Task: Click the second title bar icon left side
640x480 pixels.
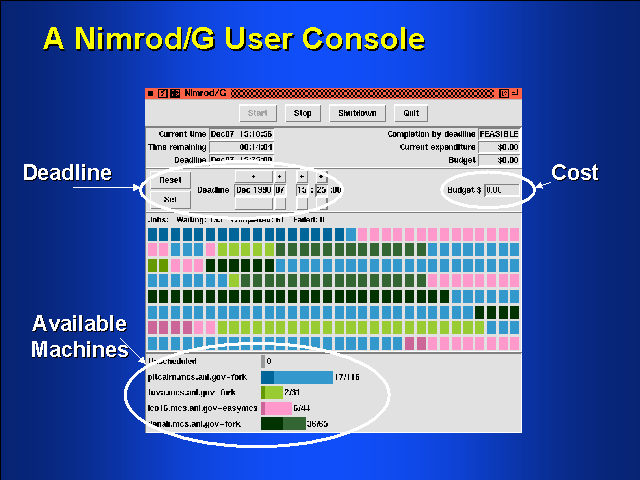Action: tap(162, 93)
